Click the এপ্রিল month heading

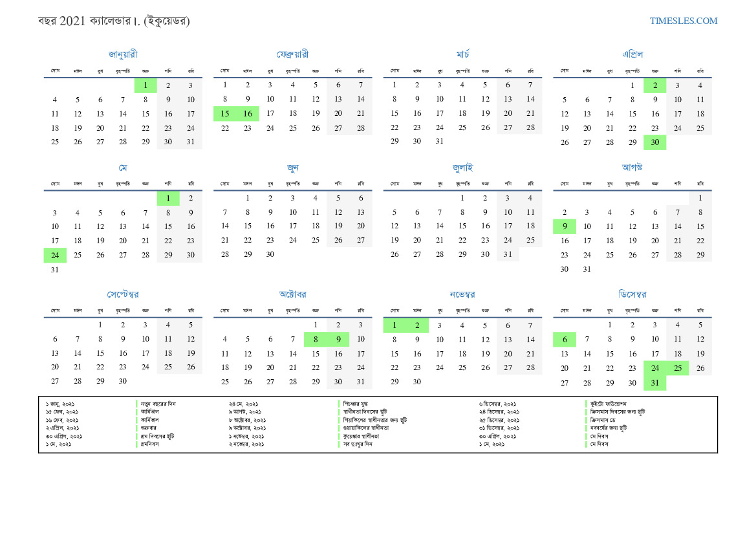coord(632,54)
